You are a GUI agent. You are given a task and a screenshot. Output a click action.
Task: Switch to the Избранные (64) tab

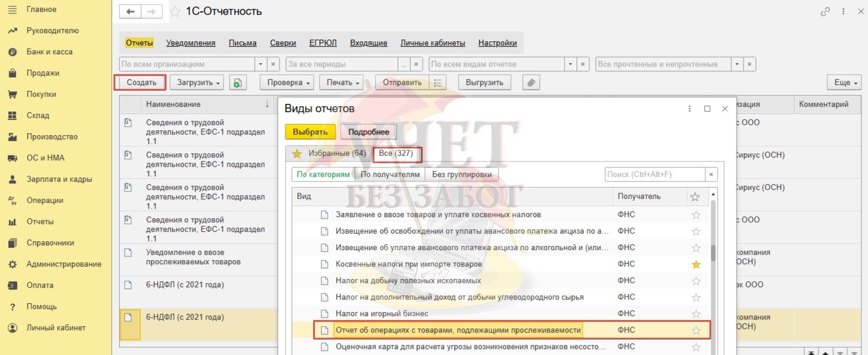pyautogui.click(x=330, y=154)
